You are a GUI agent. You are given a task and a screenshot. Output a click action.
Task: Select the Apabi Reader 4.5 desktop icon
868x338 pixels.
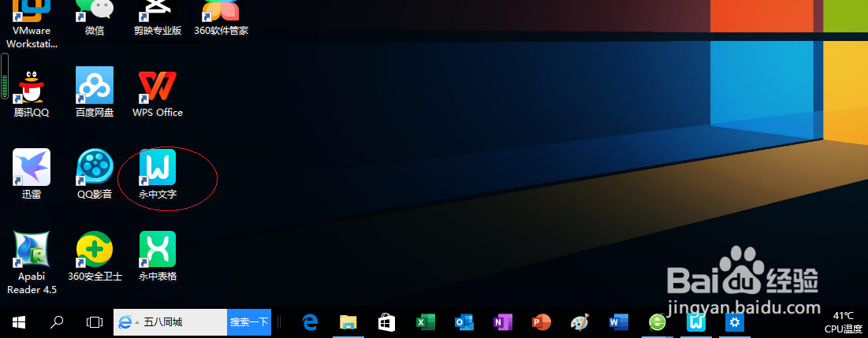[32, 262]
